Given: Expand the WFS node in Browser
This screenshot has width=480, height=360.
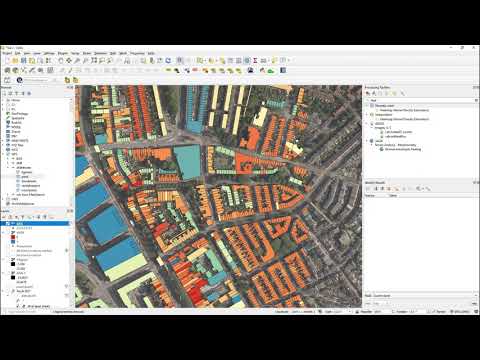Looking at the screenshot, I should [3, 154].
